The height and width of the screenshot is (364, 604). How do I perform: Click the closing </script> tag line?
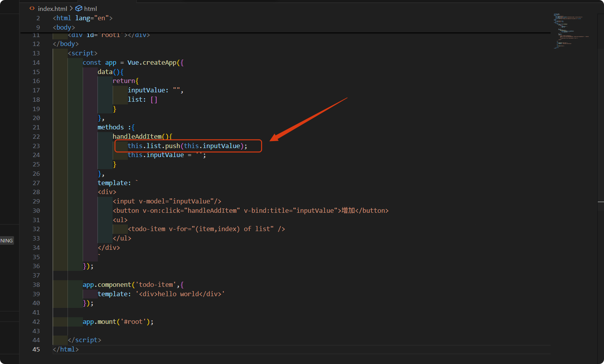85,340
